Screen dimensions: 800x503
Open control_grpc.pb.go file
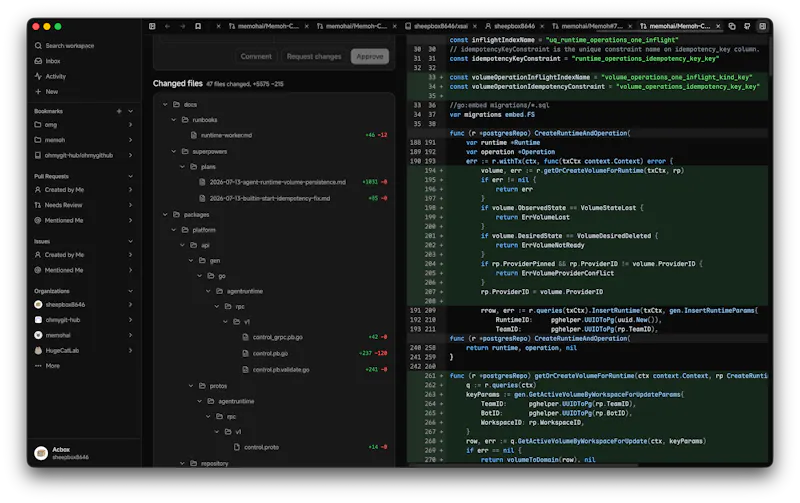click(x=278, y=337)
